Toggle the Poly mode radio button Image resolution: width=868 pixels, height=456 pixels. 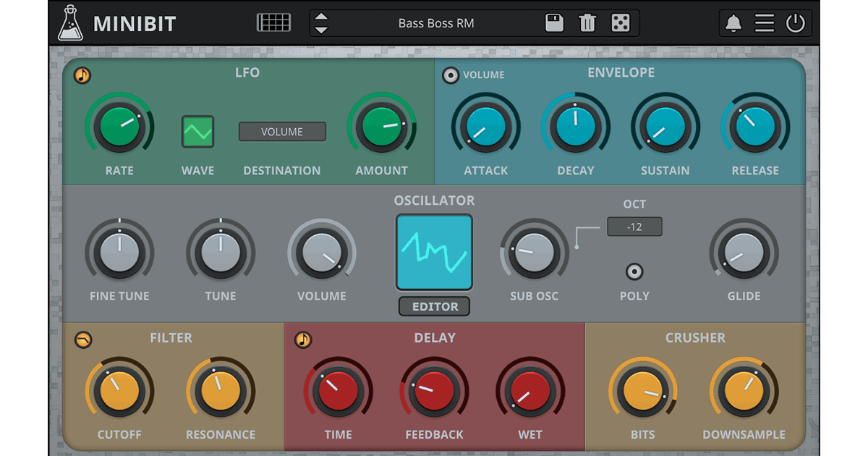click(634, 272)
